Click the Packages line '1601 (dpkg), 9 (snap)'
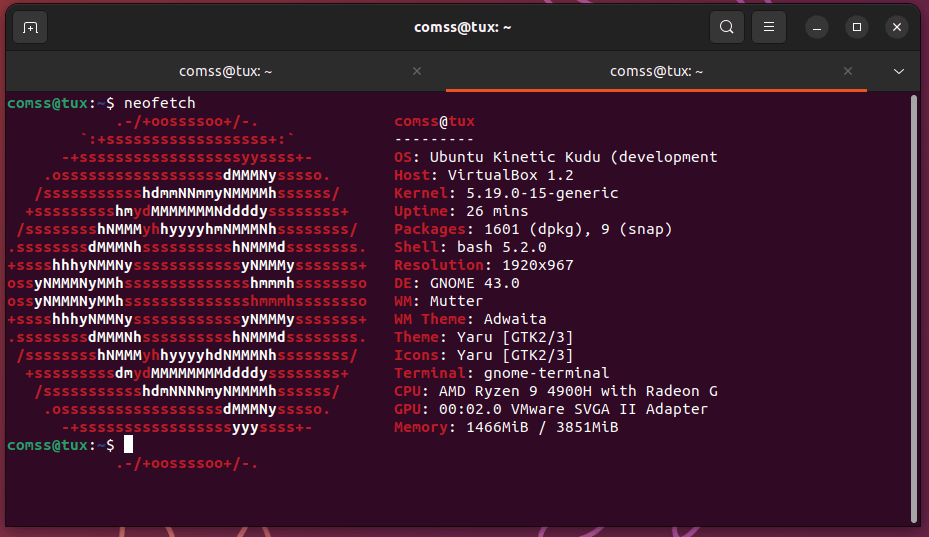Viewport: 929px width, 537px height. 578,229
